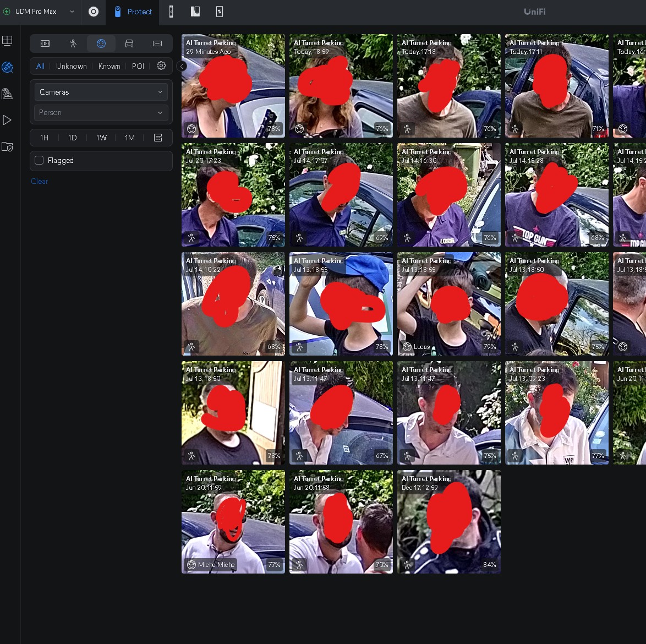Select the POI tab
Screen dimensions: 646x644
coord(138,66)
